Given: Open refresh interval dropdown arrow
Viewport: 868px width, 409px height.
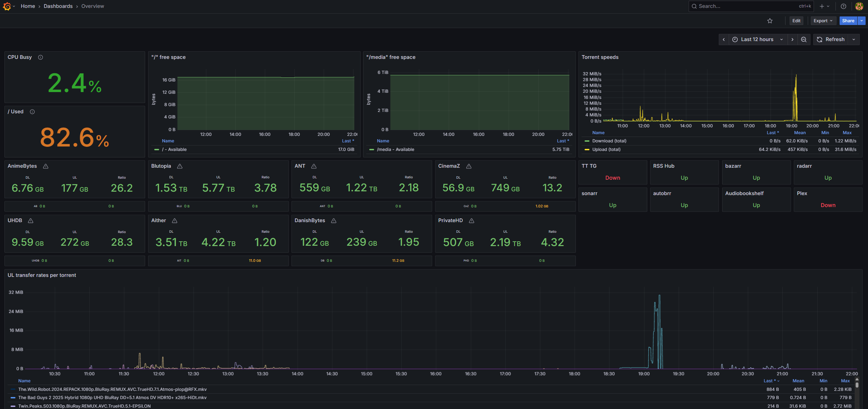Looking at the screenshot, I should (854, 39).
